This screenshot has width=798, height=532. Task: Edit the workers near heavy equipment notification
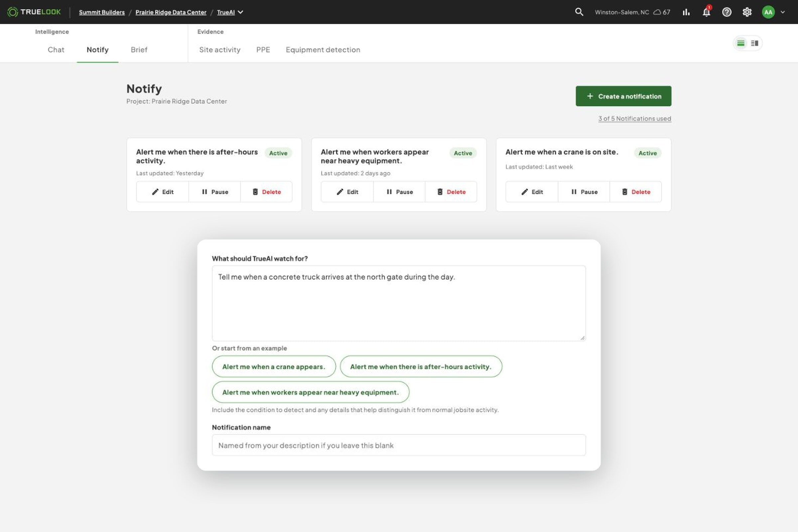coord(347,192)
